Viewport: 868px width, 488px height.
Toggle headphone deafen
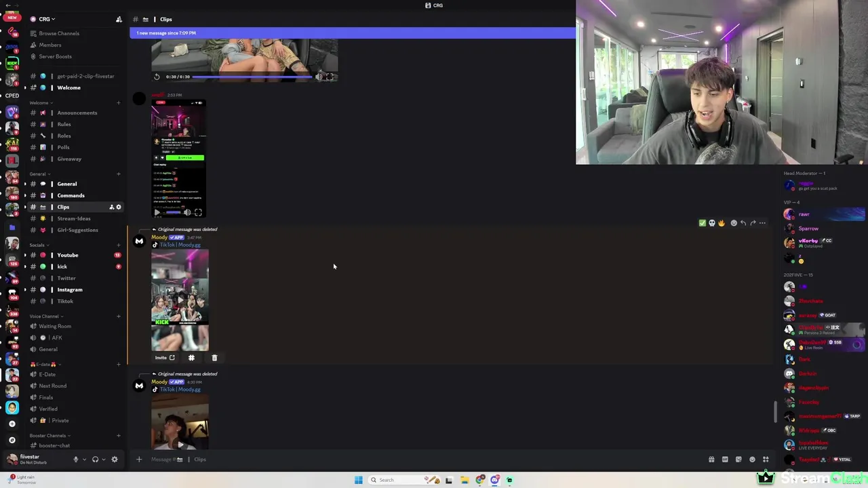95,460
